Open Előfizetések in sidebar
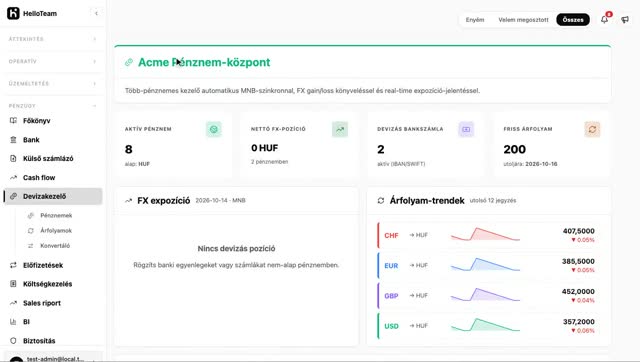640x362 pixels. (x=53, y=265)
